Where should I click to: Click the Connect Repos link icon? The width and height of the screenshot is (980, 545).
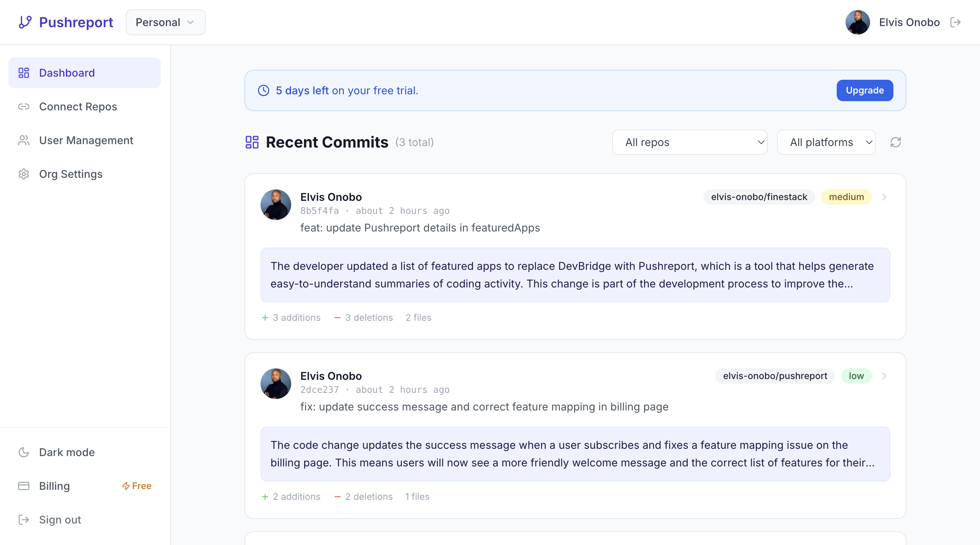(x=24, y=107)
